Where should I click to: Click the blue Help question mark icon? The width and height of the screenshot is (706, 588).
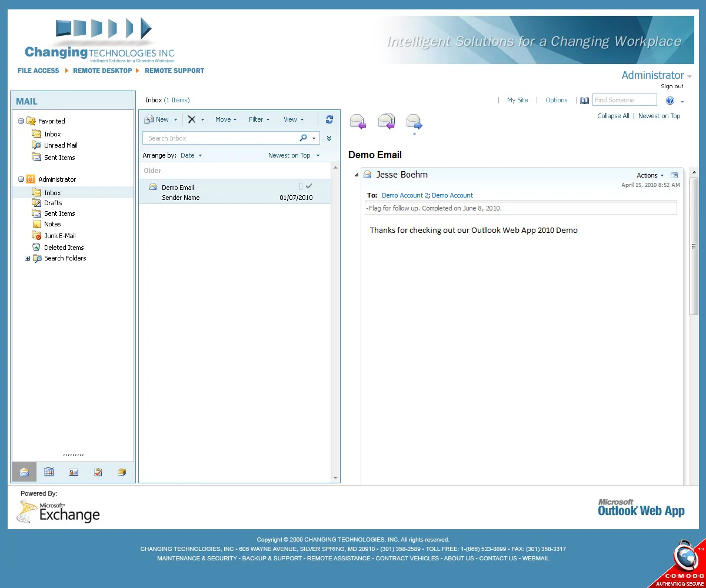[670, 101]
